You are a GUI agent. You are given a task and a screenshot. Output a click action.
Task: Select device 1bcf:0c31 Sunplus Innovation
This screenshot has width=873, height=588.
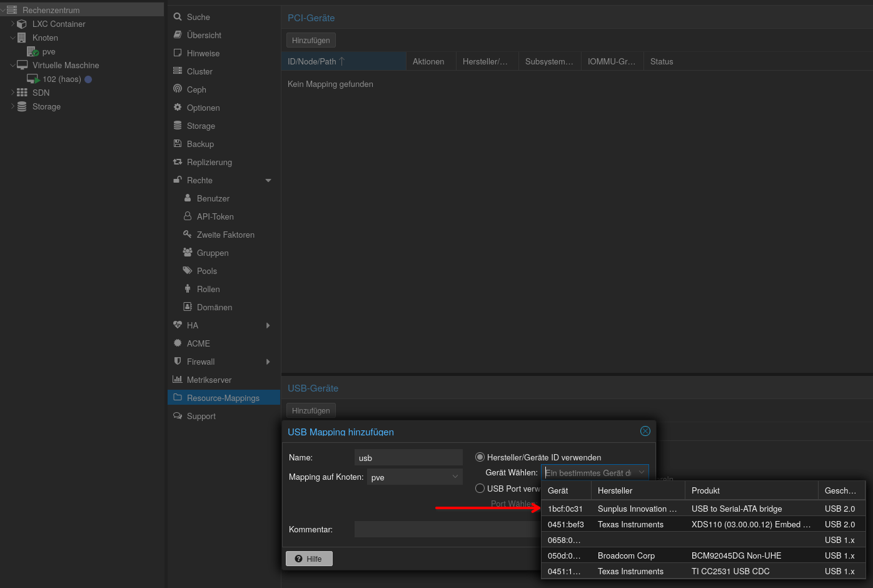tap(703, 509)
